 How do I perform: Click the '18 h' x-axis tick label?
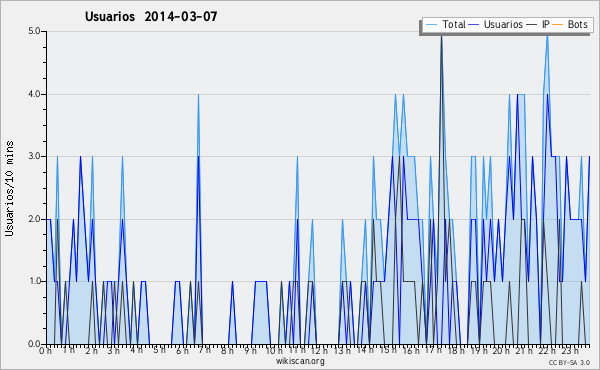click(x=456, y=350)
